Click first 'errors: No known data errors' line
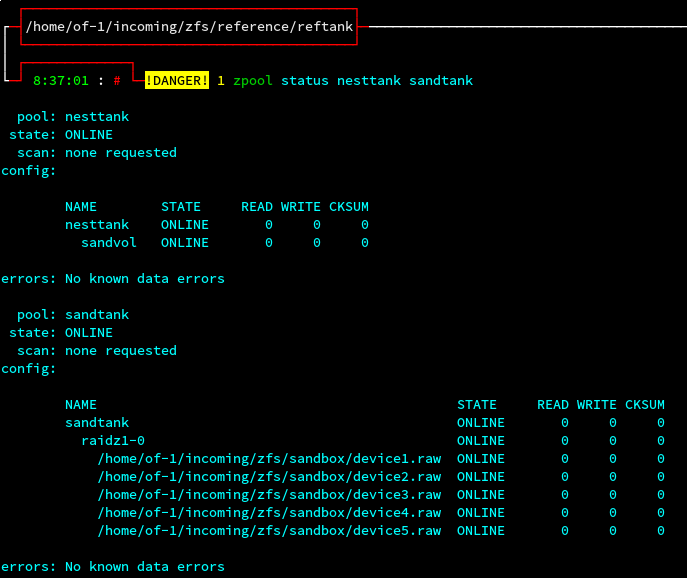The image size is (687, 578). click(113, 279)
